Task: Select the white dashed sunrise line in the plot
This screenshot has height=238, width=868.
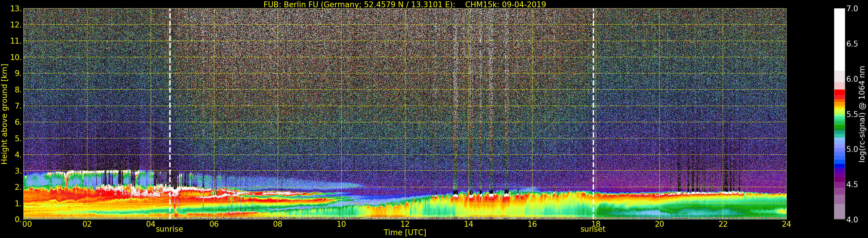Action: (x=170, y=114)
